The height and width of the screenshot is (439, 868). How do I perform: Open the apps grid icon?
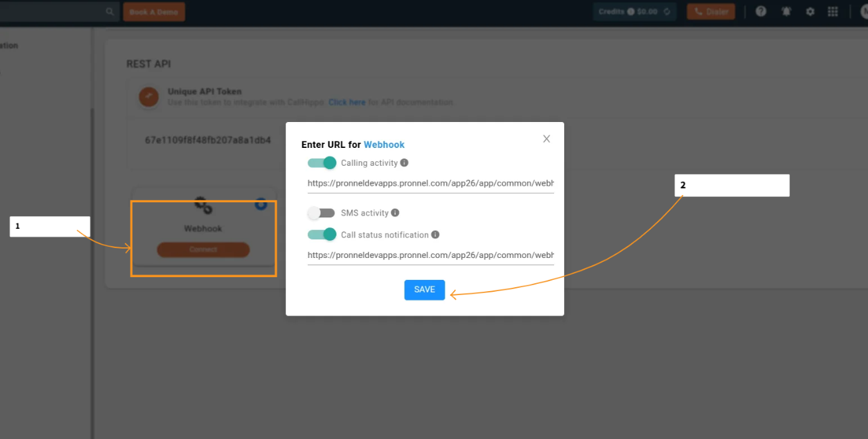point(833,11)
